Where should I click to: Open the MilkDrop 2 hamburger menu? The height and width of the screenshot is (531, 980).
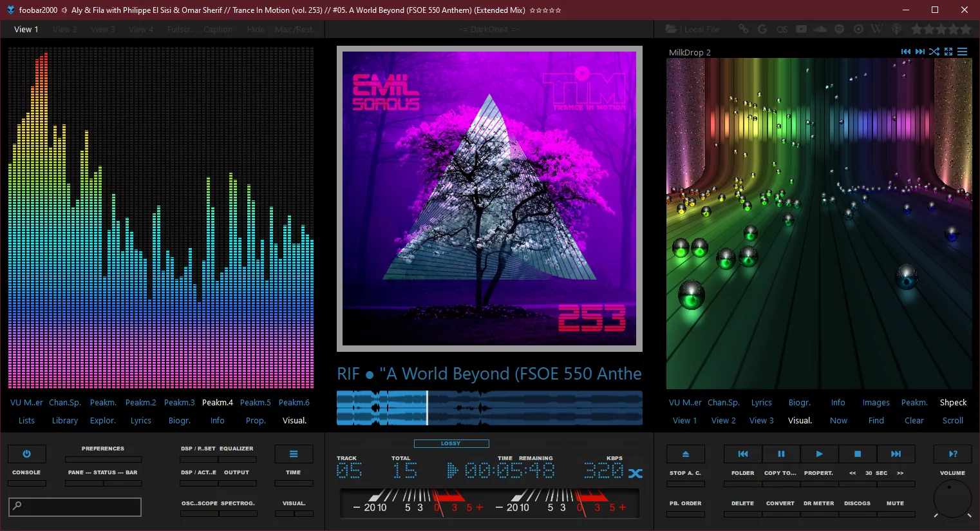coord(963,52)
